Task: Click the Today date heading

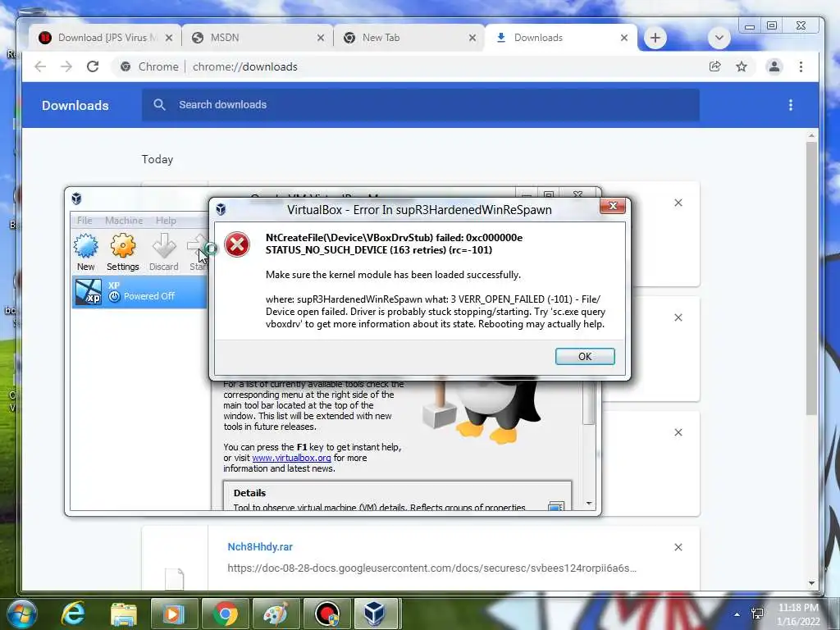Action: click(x=157, y=159)
